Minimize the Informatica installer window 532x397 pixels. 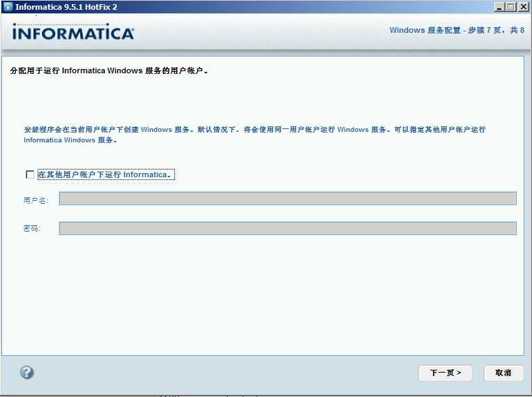coord(499,7)
